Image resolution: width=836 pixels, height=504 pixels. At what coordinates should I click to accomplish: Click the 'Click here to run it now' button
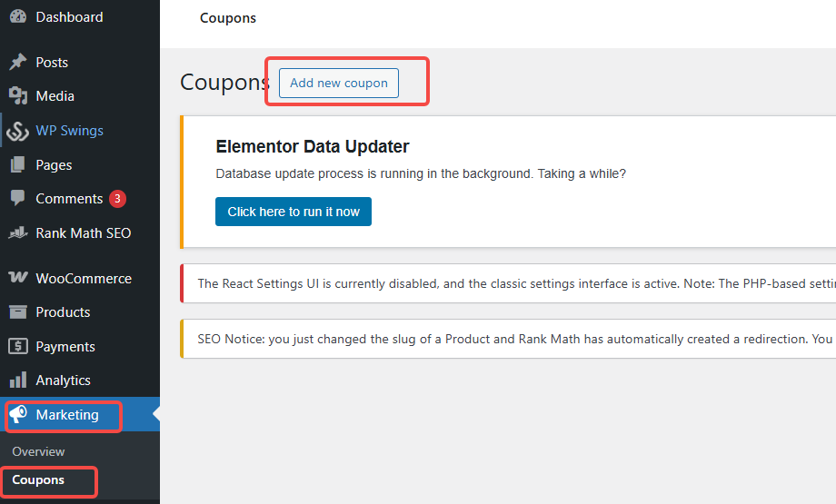(x=294, y=212)
